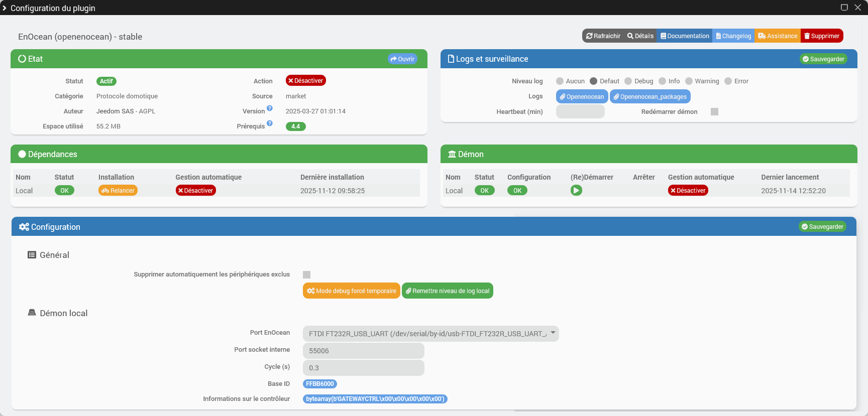Click the Général list icon
Viewport: 868px width, 416px height.
click(32, 255)
